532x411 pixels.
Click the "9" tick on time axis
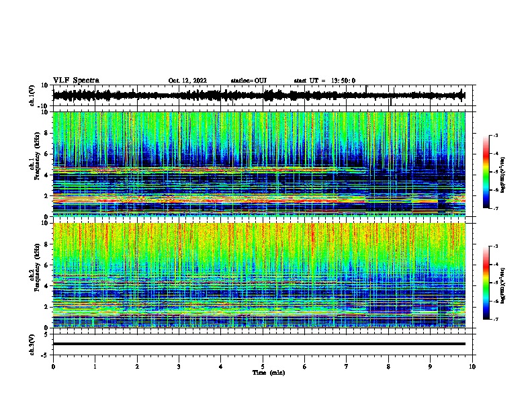point(430,367)
